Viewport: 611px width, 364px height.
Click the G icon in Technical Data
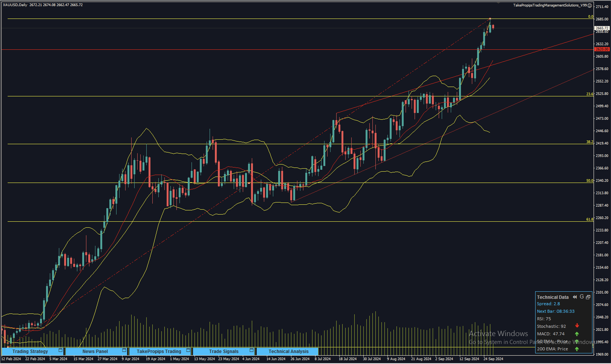582,297
